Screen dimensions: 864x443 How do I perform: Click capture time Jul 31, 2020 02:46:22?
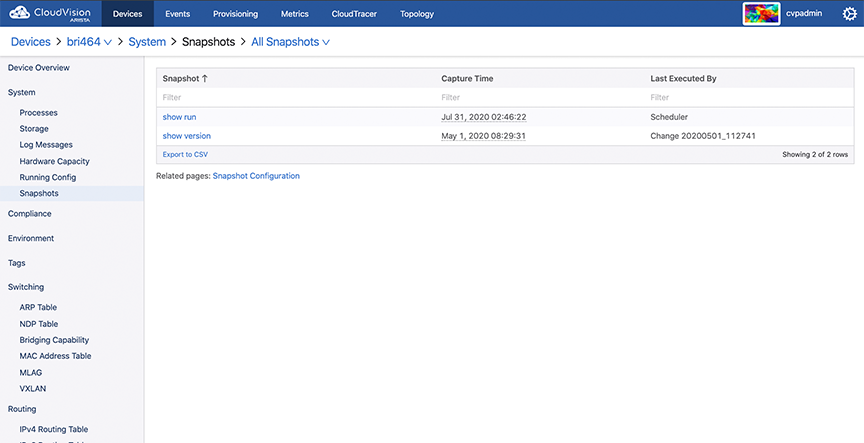pyautogui.click(x=483, y=117)
